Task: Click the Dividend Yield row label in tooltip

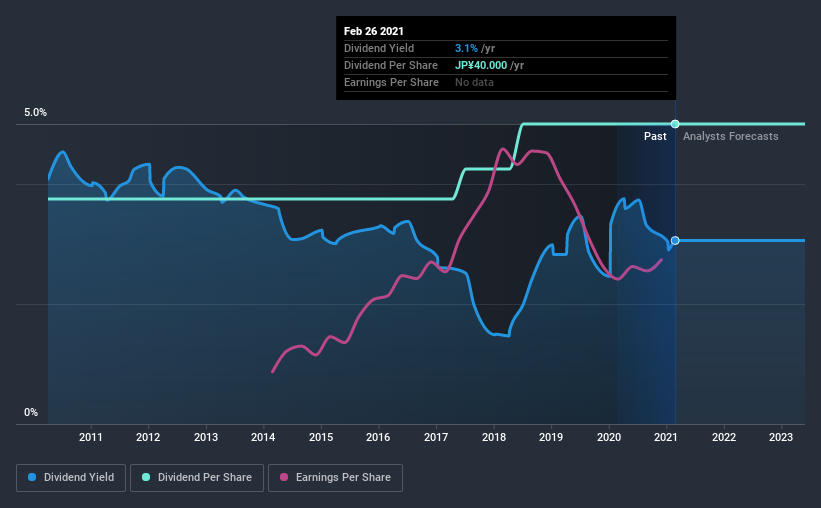Action: coord(379,48)
